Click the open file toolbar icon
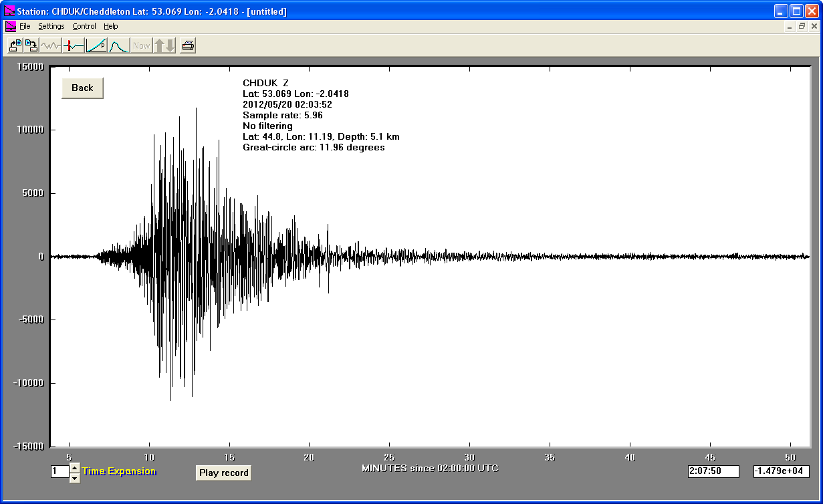 click(15, 45)
